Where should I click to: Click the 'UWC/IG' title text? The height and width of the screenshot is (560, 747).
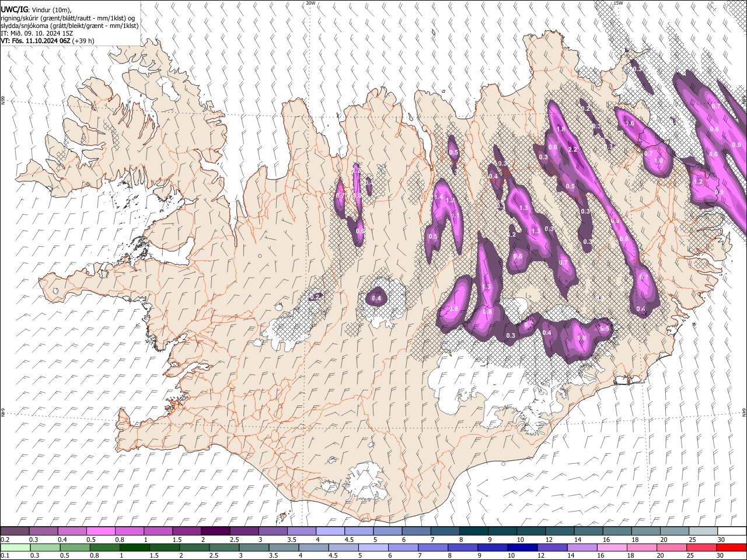[14, 10]
